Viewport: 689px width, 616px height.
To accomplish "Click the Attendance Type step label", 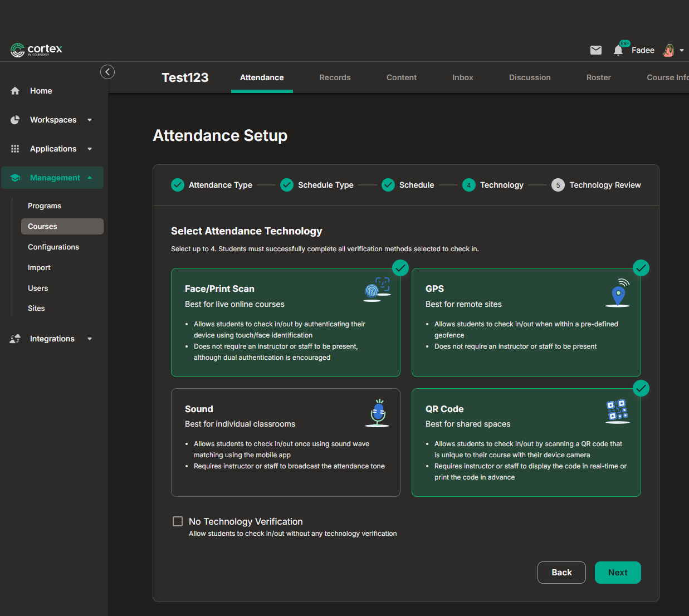I will click(221, 185).
